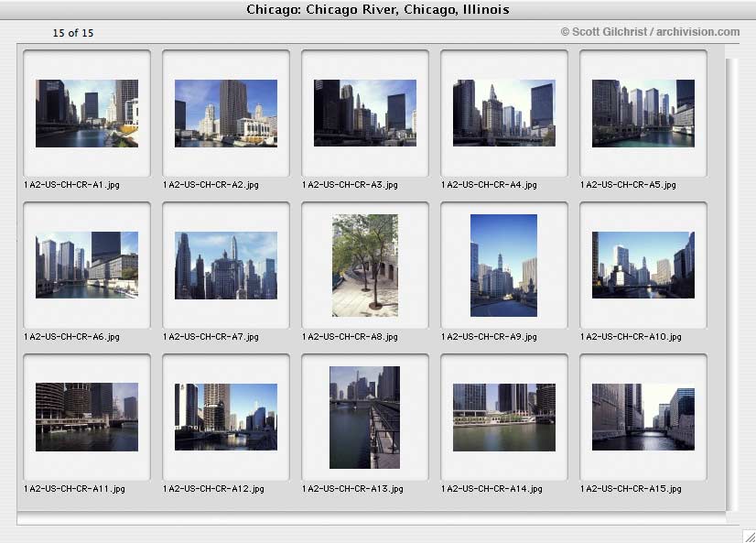756x543 pixels.
Task: Choose the 1A2-US-CH-CR-A6.jpg thumbnail
Action: [x=87, y=265]
